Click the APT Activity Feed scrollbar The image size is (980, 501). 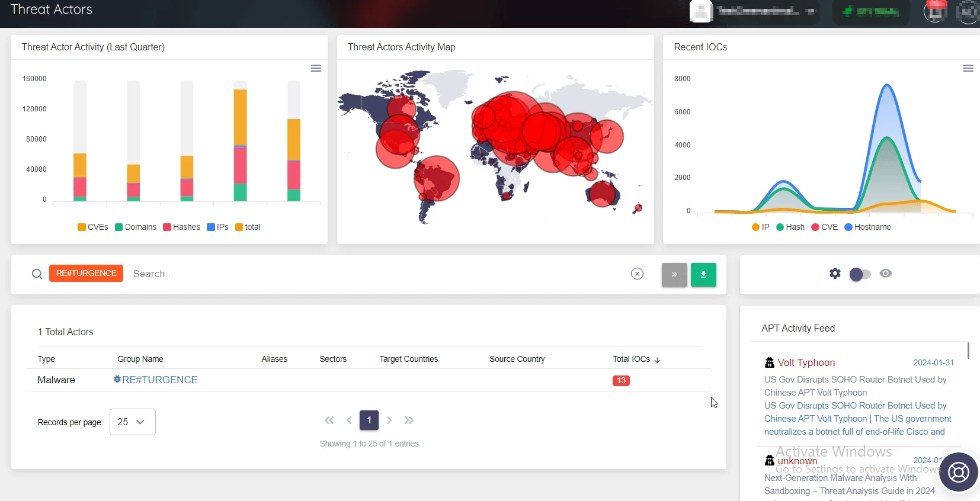pos(968,350)
